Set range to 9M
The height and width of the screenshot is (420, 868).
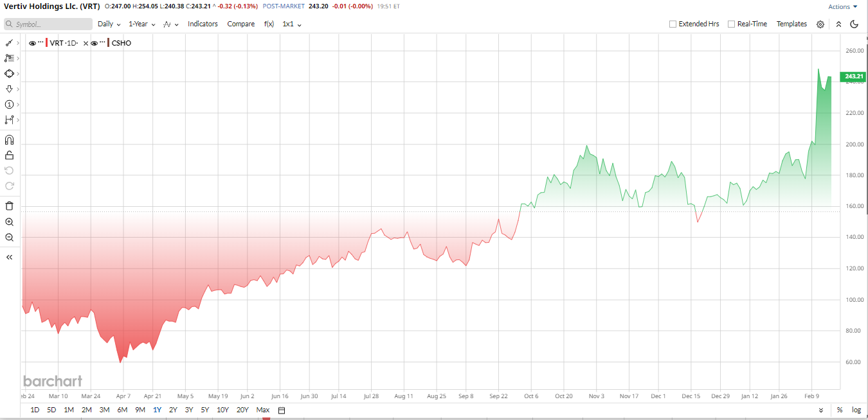point(140,410)
